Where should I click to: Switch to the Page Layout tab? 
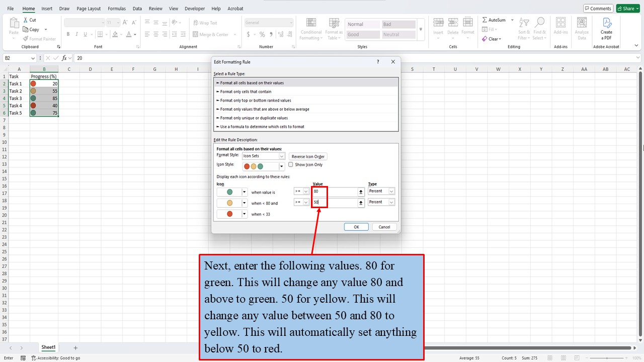(89, 9)
